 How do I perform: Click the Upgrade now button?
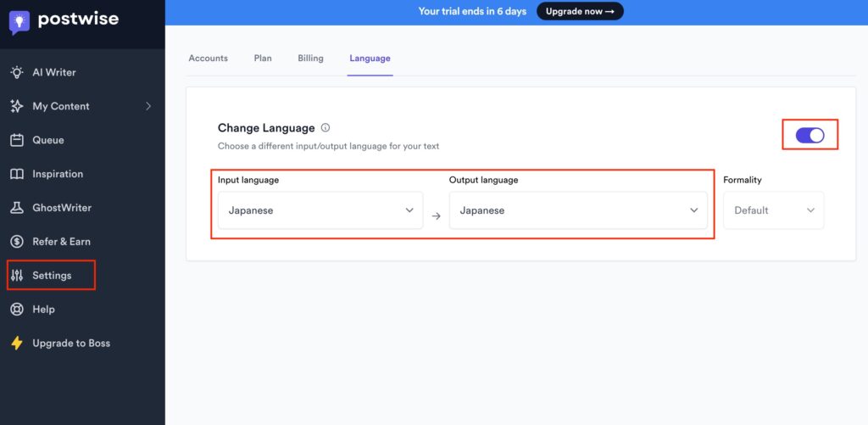click(x=580, y=11)
